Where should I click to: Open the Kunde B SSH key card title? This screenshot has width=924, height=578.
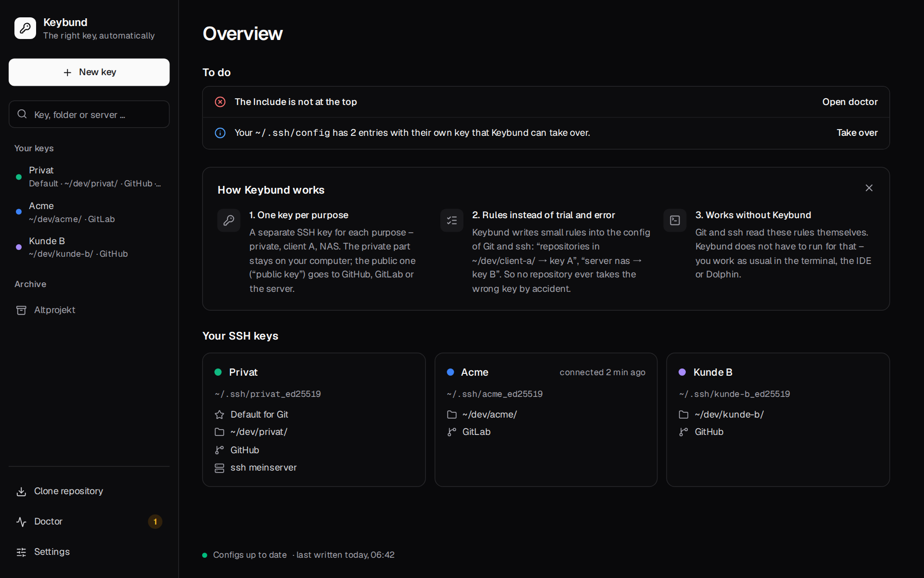point(713,372)
